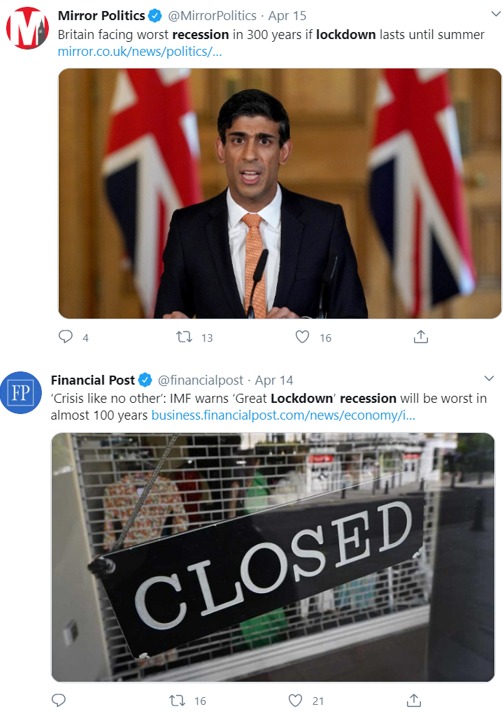Like the Mirror Politics tweet
This screenshot has width=503, height=712.
(x=302, y=336)
